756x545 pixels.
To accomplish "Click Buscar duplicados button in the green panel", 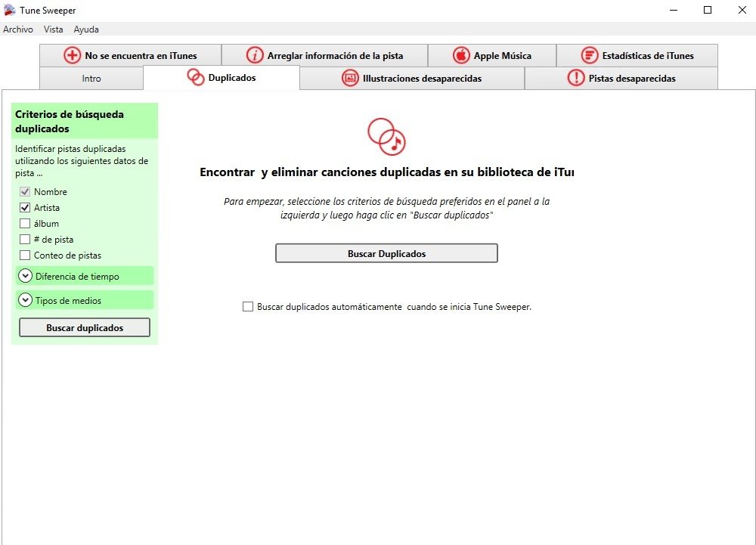I will [x=85, y=327].
